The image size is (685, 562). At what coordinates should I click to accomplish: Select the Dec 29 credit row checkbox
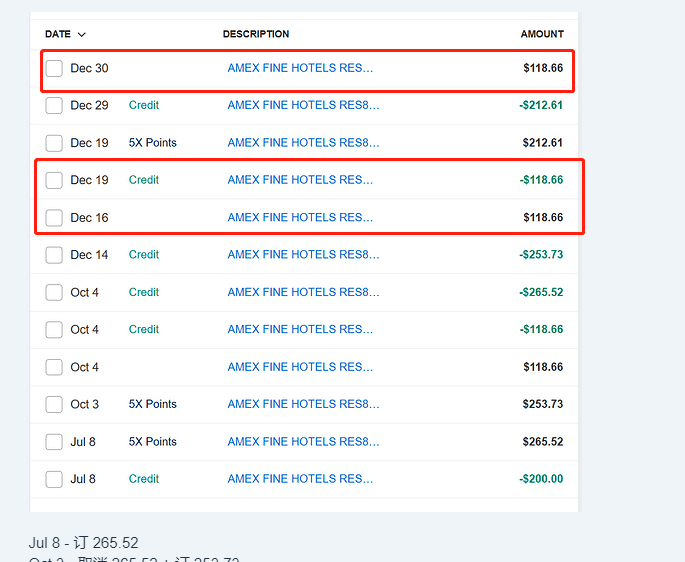54,106
